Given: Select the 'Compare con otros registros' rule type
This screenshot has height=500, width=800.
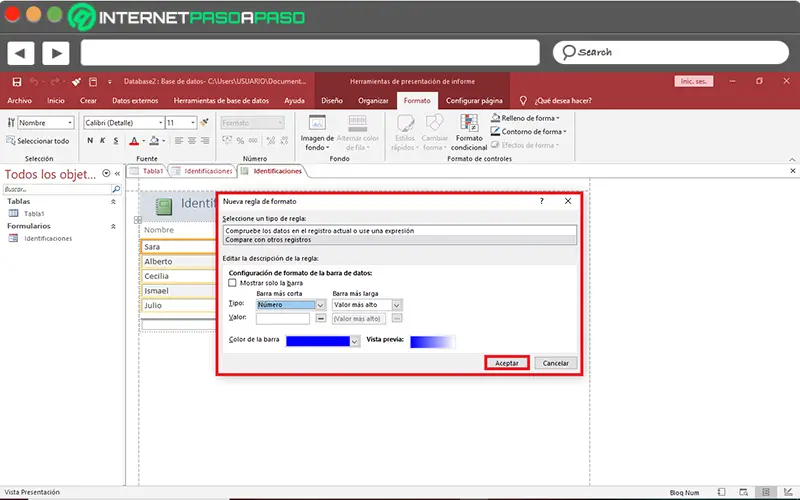Looking at the screenshot, I should pyautogui.click(x=399, y=240).
